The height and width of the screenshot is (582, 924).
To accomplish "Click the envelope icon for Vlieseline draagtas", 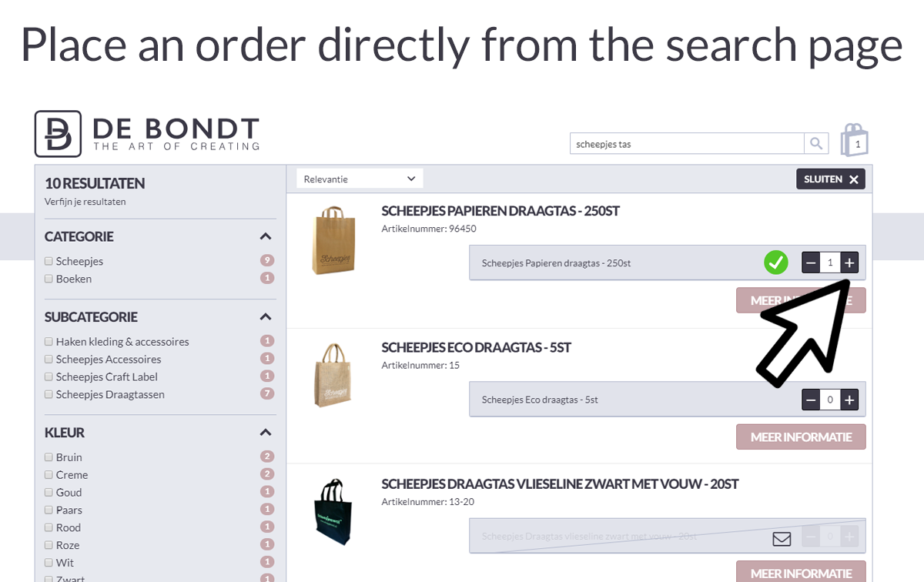I will (782, 539).
